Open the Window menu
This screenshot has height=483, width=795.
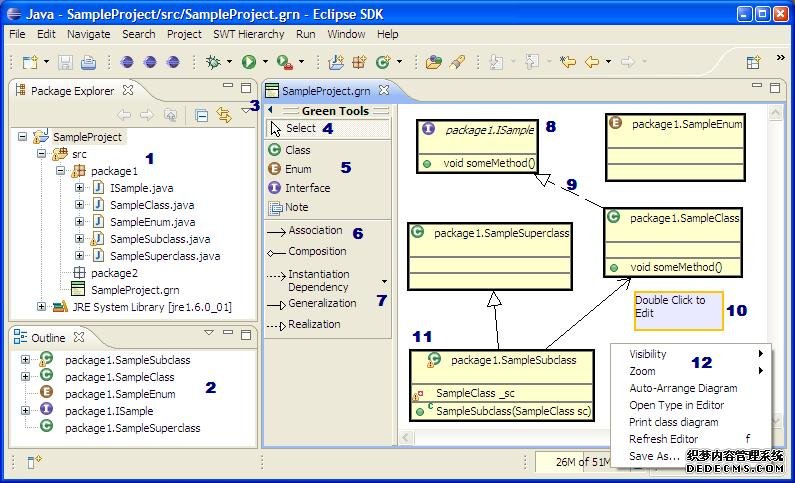[x=346, y=34]
